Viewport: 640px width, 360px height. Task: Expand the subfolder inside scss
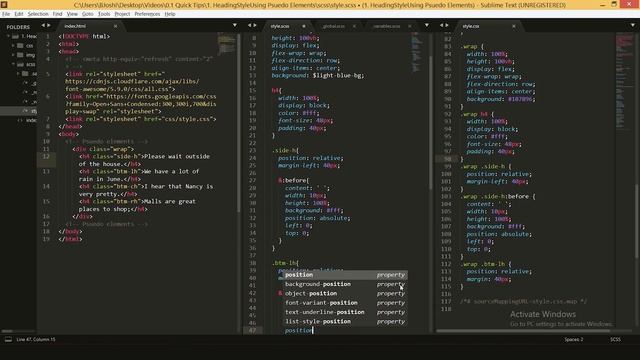[x=18, y=74]
